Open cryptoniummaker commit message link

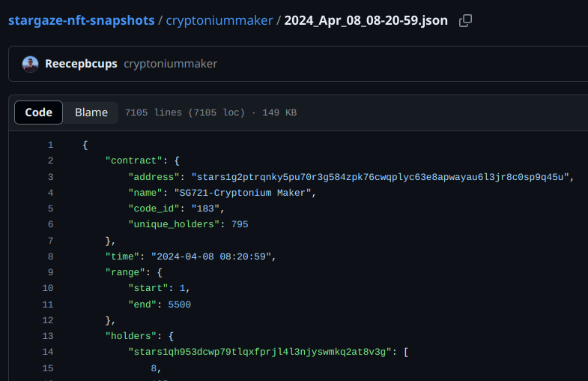(170, 64)
